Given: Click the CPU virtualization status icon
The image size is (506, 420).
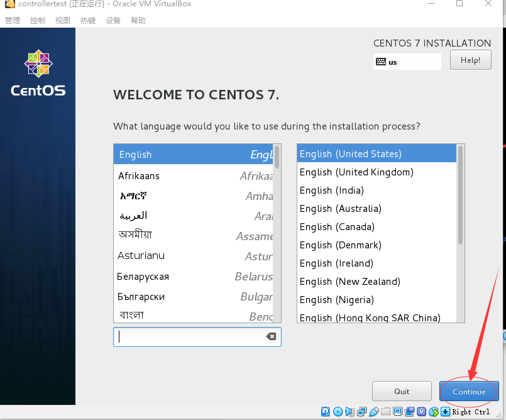Looking at the screenshot, I should (421, 412).
